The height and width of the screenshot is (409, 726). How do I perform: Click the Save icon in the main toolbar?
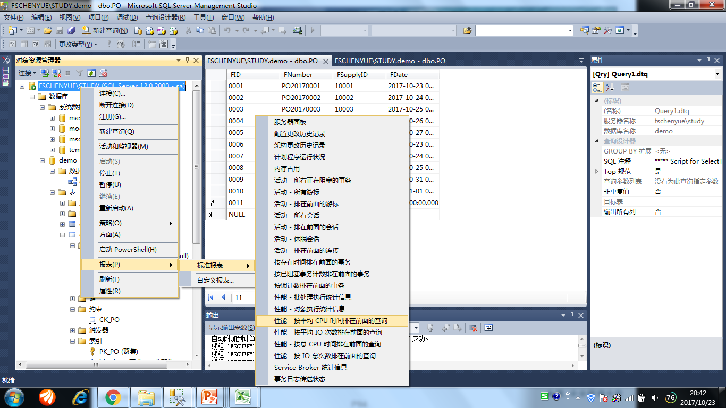tap(60, 31)
